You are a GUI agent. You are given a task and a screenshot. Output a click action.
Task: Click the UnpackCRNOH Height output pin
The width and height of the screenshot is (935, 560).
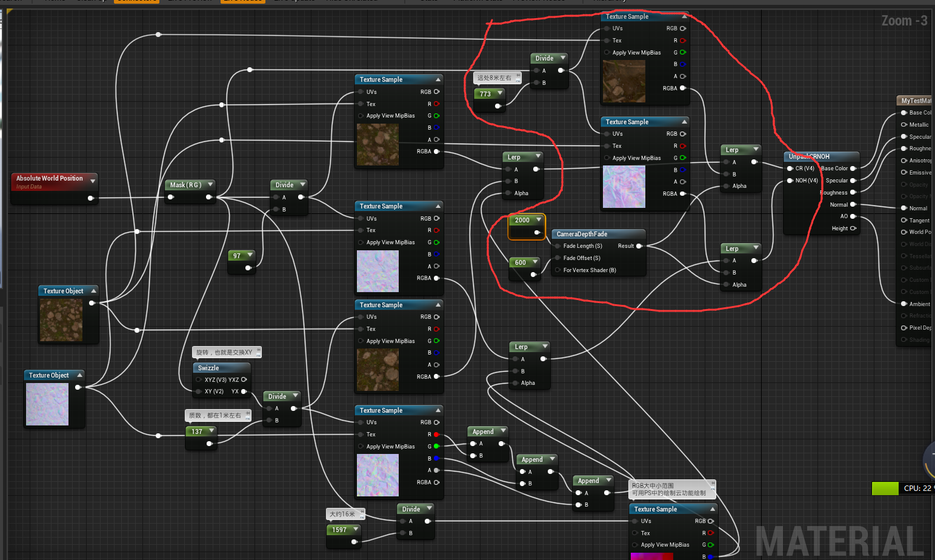click(x=853, y=228)
